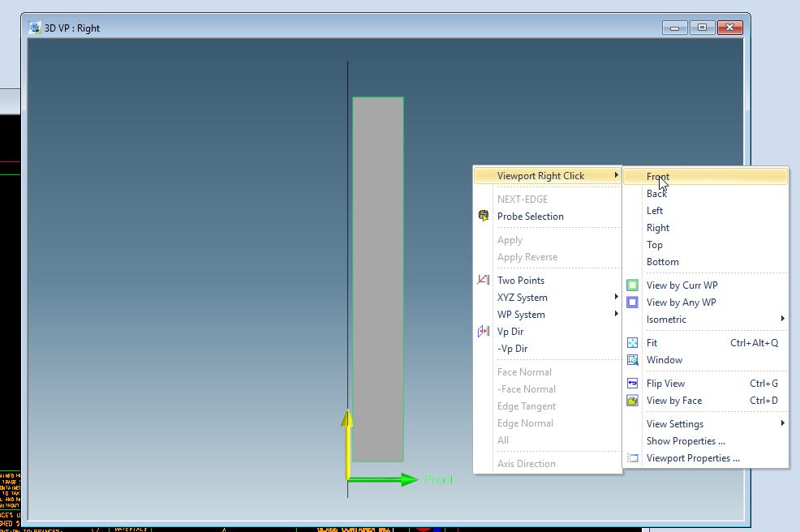Expand the XYZ System submenu arrow
This screenshot has height=532, width=800.
tap(617, 297)
